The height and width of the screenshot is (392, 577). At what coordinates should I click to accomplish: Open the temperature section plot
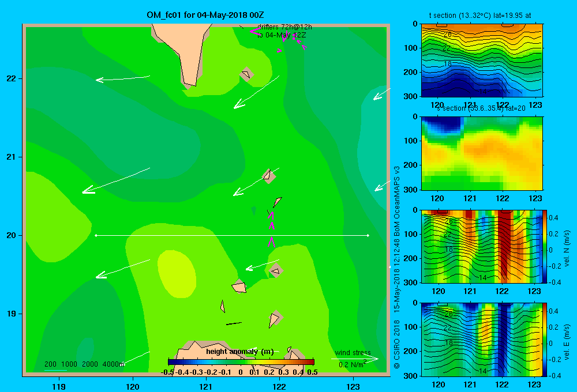482,61
